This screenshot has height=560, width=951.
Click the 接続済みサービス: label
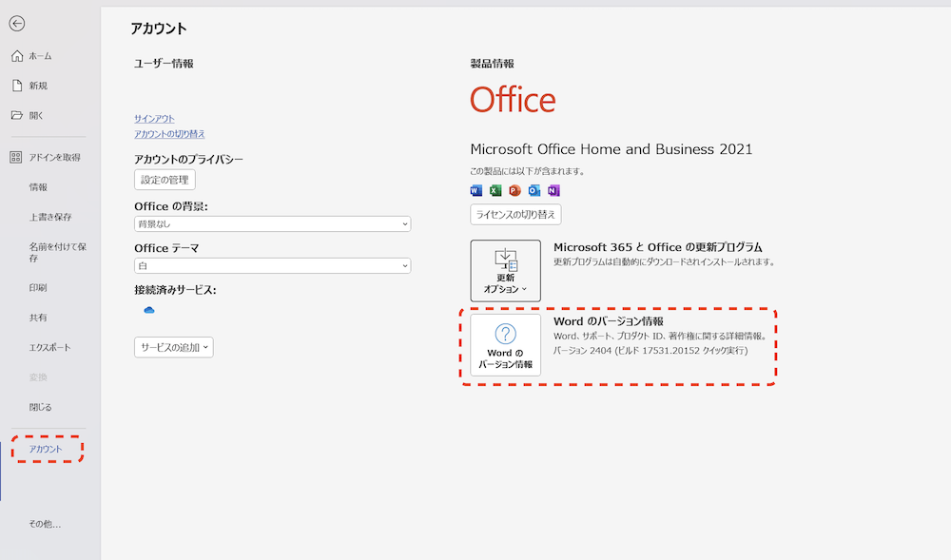coord(175,290)
